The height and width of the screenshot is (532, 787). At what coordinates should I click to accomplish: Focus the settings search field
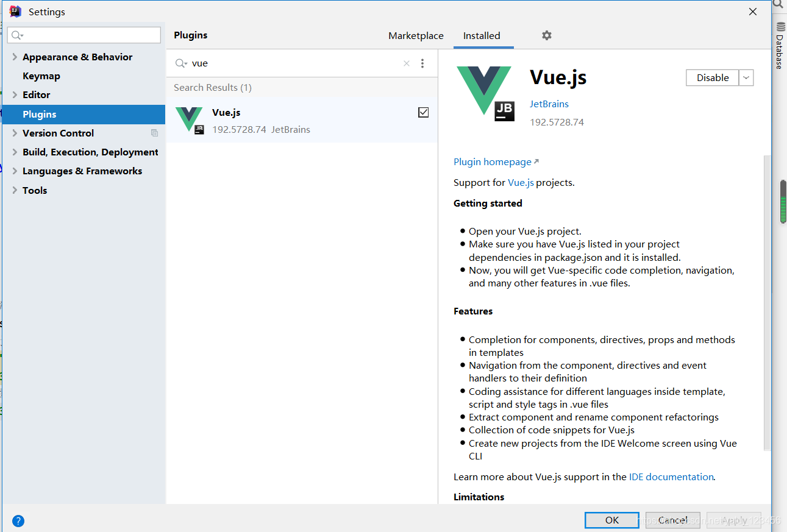(x=84, y=35)
